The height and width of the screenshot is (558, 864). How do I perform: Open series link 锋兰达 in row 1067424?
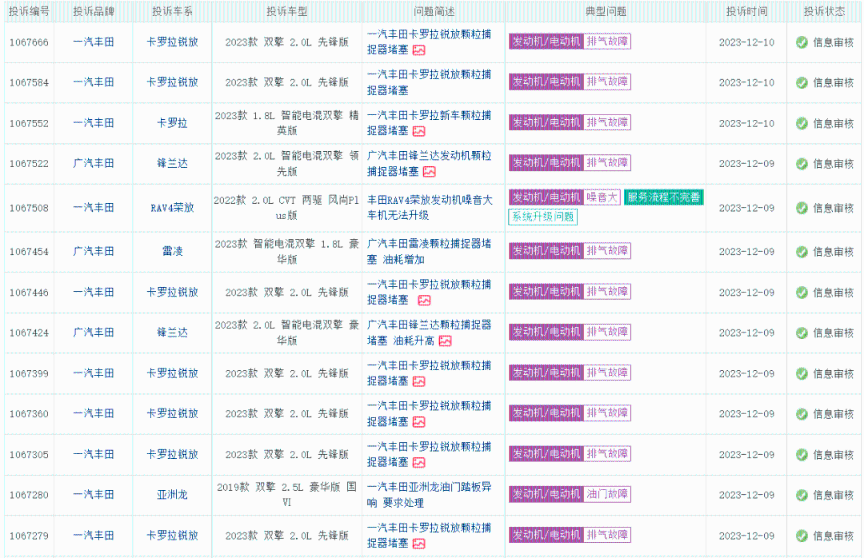[x=172, y=332]
